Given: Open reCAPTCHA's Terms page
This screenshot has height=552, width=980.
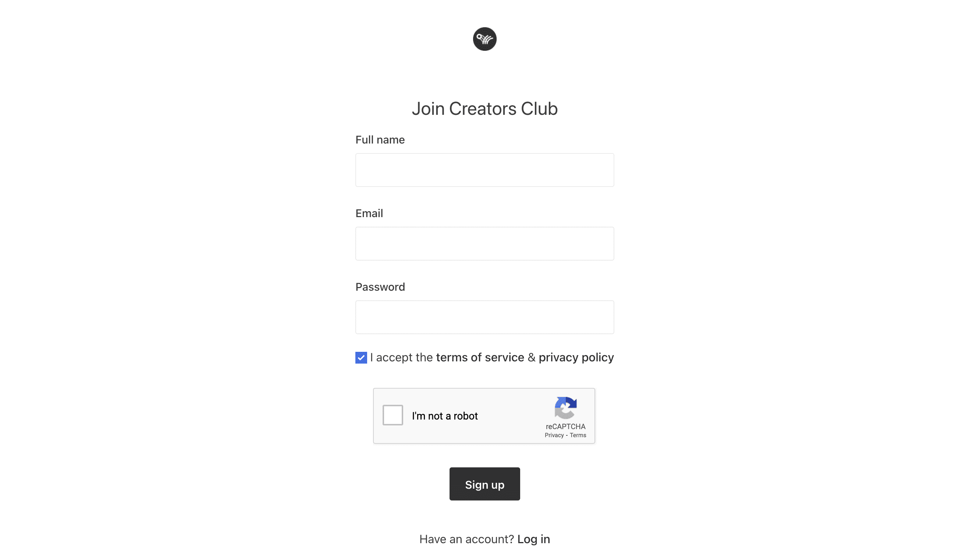Looking at the screenshot, I should coord(578,435).
